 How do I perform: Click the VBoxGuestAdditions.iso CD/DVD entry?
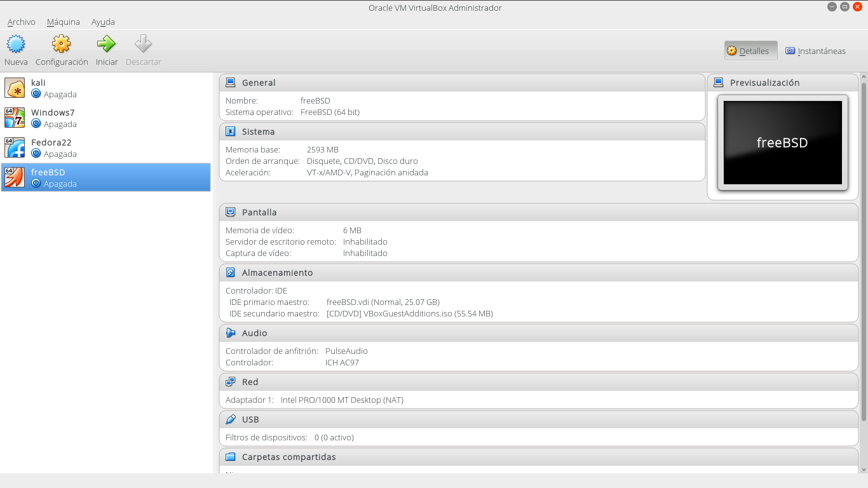(410, 313)
